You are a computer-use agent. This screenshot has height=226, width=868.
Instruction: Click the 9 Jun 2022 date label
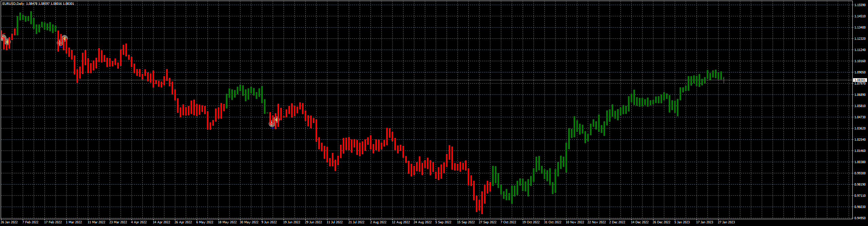(x=269, y=222)
